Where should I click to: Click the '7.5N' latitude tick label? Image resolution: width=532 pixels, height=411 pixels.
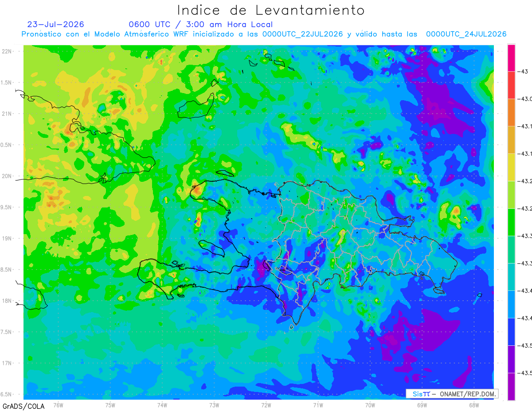click(6, 332)
